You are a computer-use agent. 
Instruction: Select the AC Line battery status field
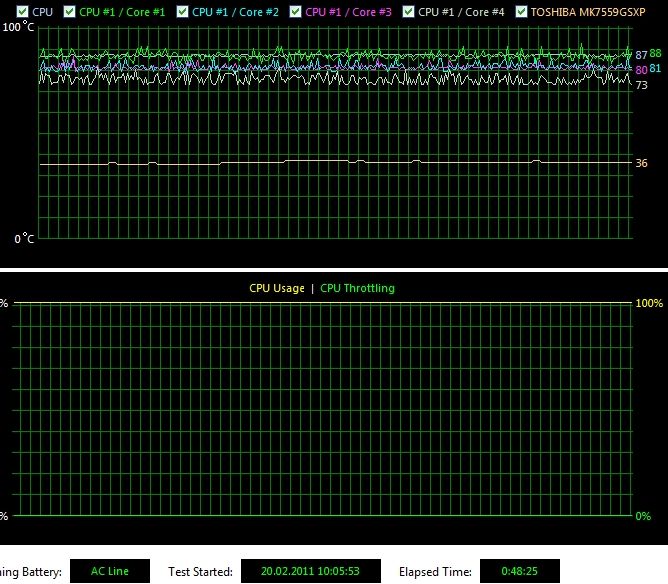pyautogui.click(x=110, y=572)
